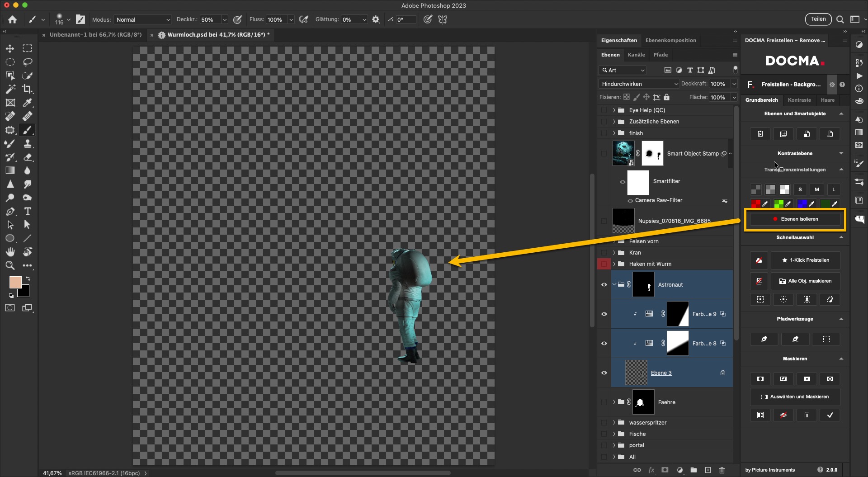Toggle Smartfilter visibility eye
The height and width of the screenshot is (477, 868).
point(623,182)
